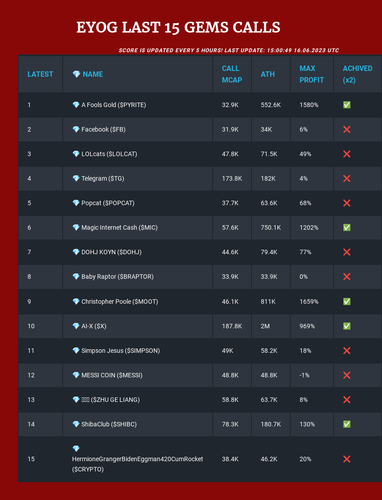Click the diamond icon above HermioneGrangerBidenEggman420CumRocket

[x=76, y=449]
